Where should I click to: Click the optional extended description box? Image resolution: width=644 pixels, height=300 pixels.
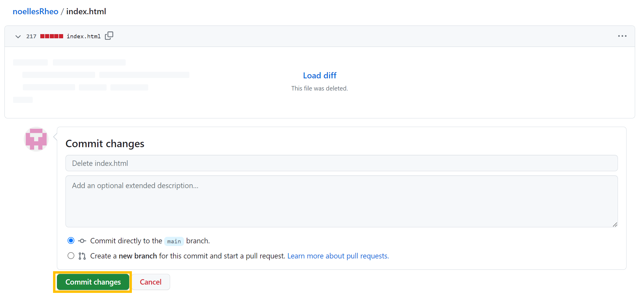[341, 201]
